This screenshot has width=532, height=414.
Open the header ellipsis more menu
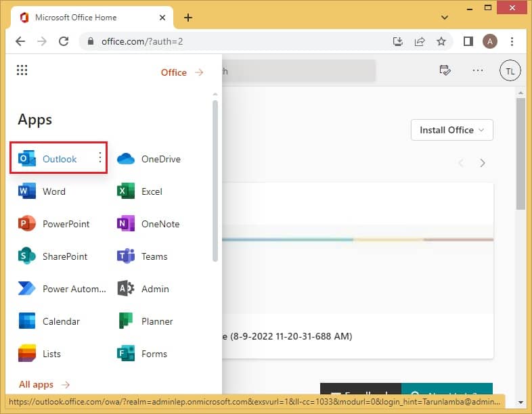477,70
